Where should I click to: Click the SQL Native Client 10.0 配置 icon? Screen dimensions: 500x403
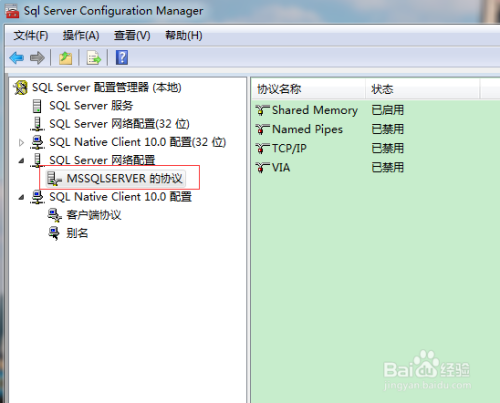(x=37, y=197)
